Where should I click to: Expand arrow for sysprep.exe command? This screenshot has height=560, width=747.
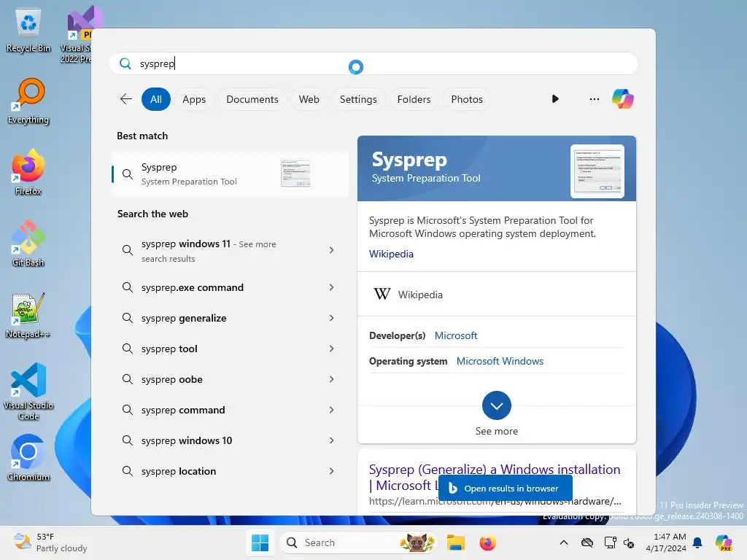click(332, 287)
